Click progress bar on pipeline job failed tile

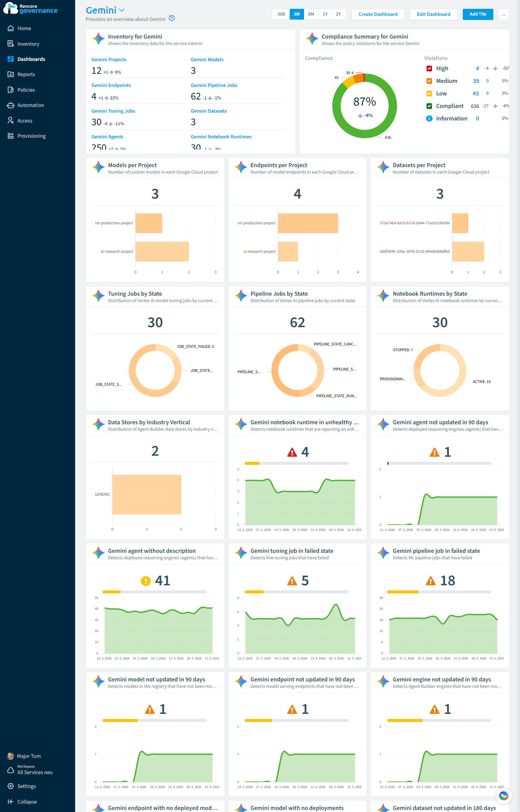(x=439, y=592)
